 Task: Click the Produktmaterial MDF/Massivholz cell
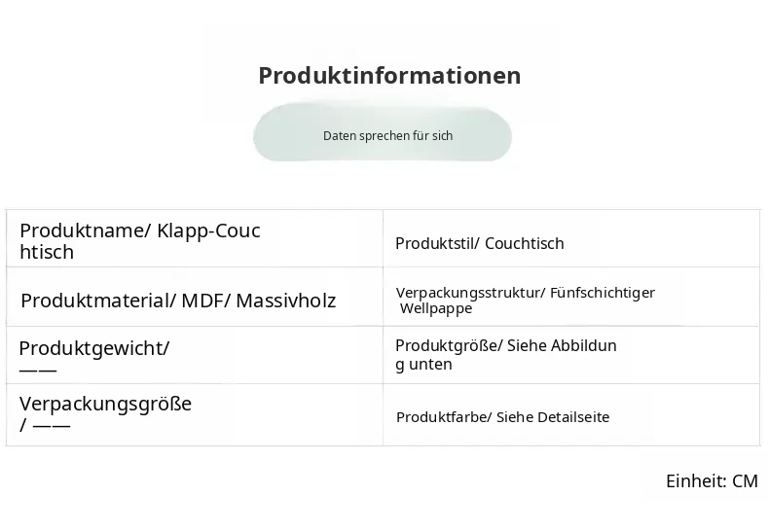(x=195, y=297)
